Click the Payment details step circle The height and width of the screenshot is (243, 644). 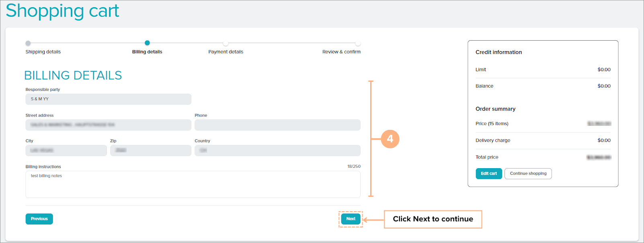[226, 43]
